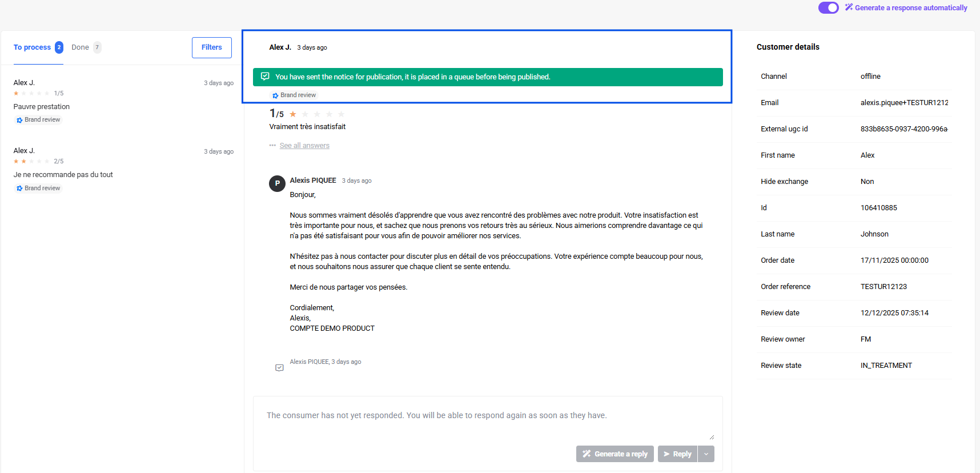
Task: Click the three-dots icon beside See all answers
Action: pyautogui.click(x=272, y=146)
